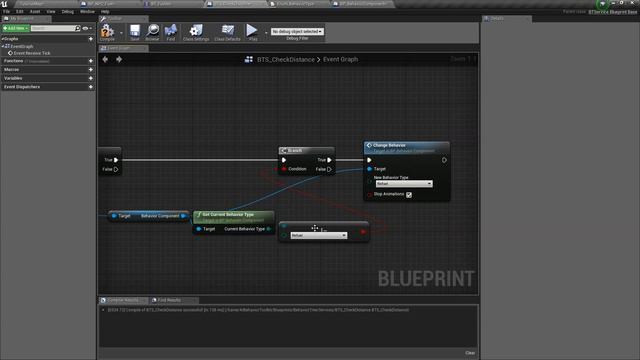Click the Event Graph breadcrumb
Image resolution: width=640 pixels, height=360 pixels.
(340, 60)
